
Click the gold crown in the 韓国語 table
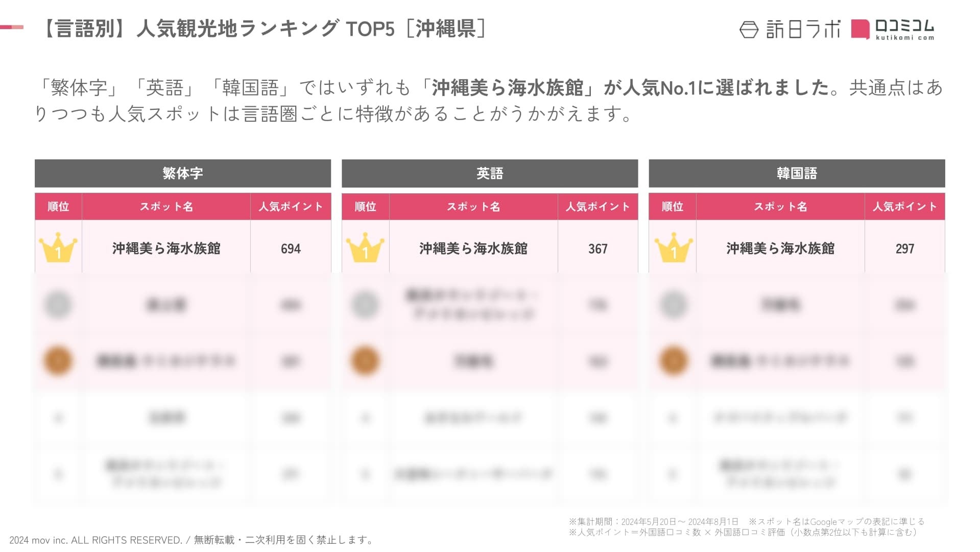coord(673,248)
